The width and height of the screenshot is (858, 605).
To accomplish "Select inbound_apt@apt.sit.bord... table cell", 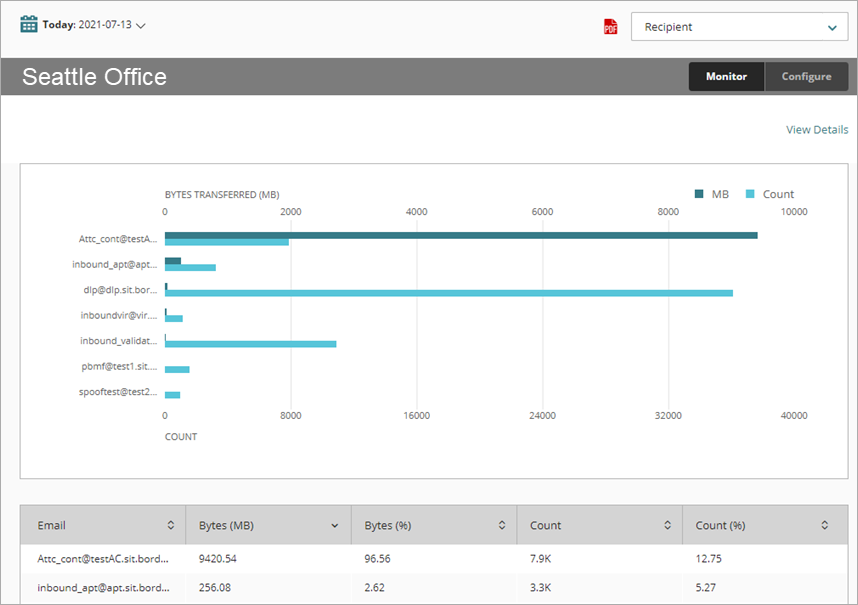I will (103, 587).
